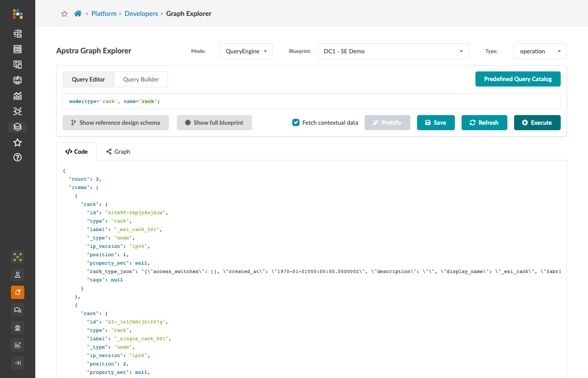Switch to the Graph results tab
Image resolution: width=588 pixels, height=378 pixels.
tap(118, 152)
